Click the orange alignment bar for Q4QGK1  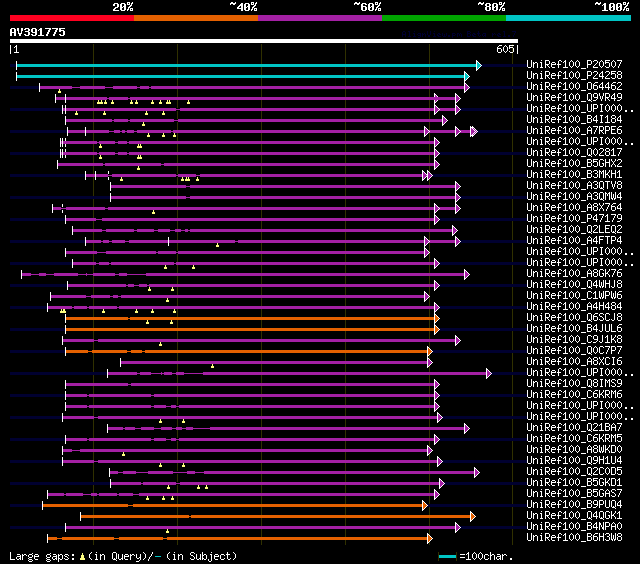tap(276, 516)
